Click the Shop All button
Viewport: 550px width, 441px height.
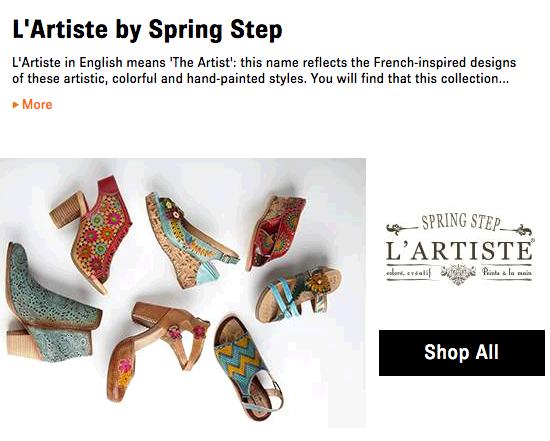tap(462, 353)
